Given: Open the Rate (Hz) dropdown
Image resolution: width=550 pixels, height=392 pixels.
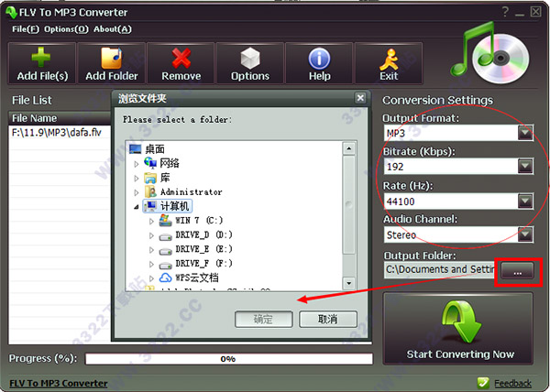Looking at the screenshot, I should point(525,201).
